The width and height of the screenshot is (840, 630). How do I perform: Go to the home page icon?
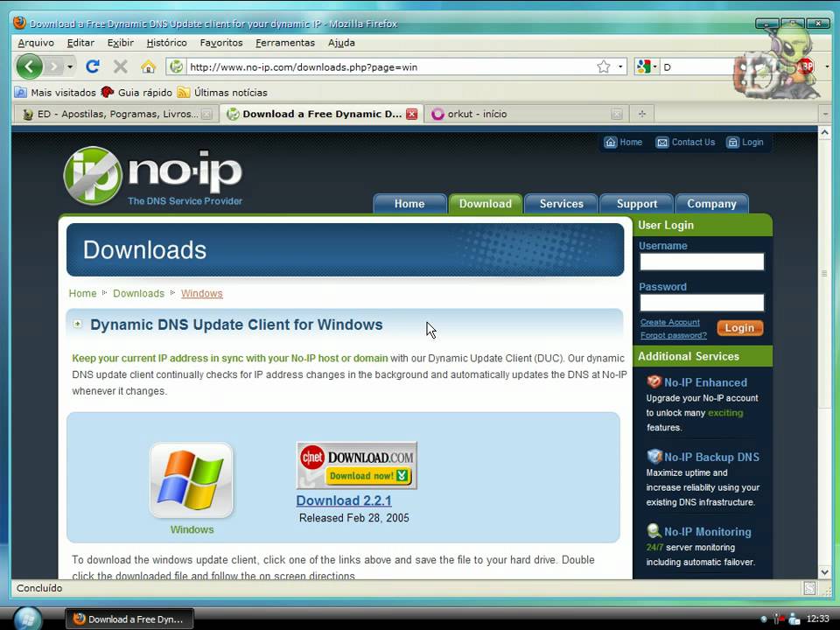pos(149,67)
